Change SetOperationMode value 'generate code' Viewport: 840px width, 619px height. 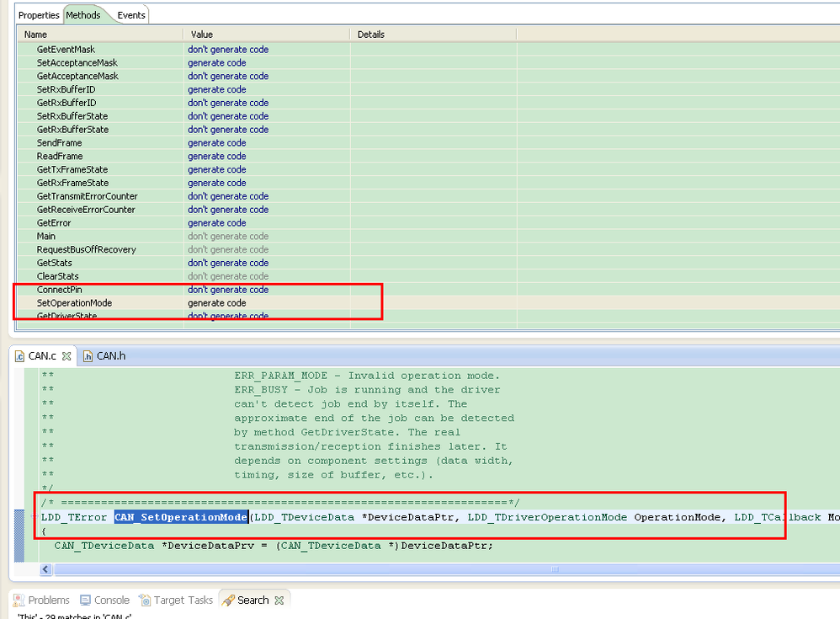(217, 303)
